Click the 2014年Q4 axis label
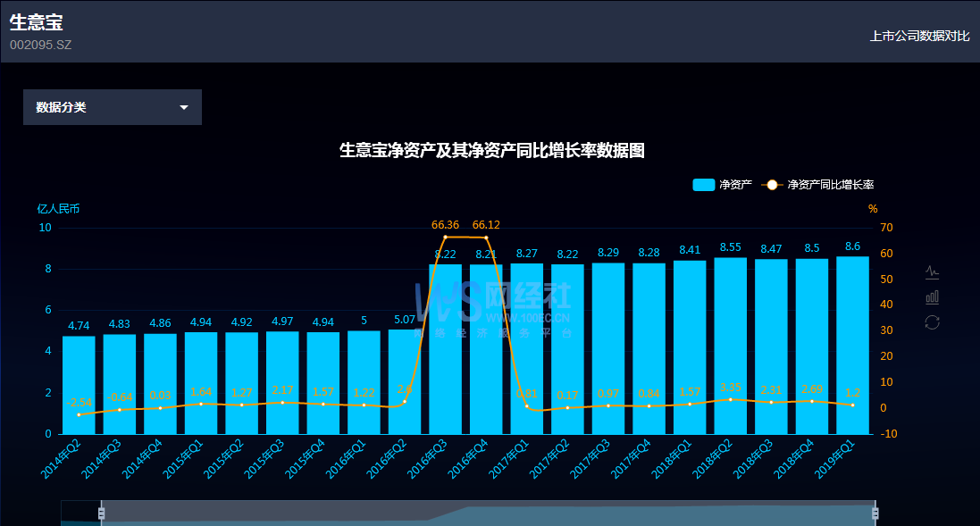The height and width of the screenshot is (526, 980). tap(142, 459)
